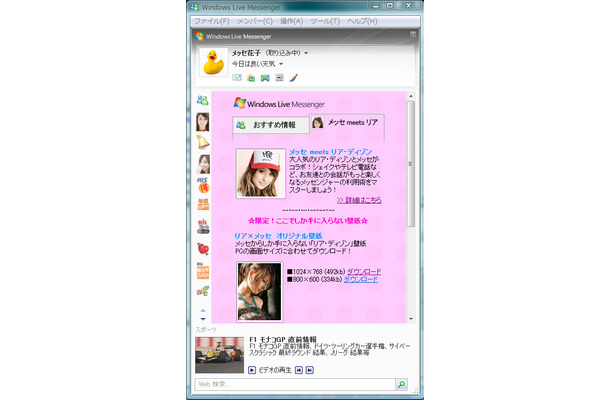Open the ヘルプ(H) menu
610x400 pixels.
click(362, 21)
